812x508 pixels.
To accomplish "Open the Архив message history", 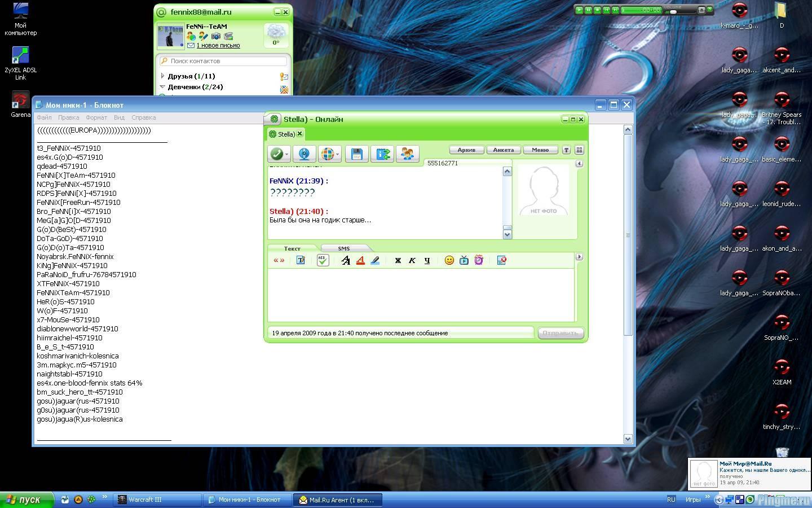I will [466, 150].
